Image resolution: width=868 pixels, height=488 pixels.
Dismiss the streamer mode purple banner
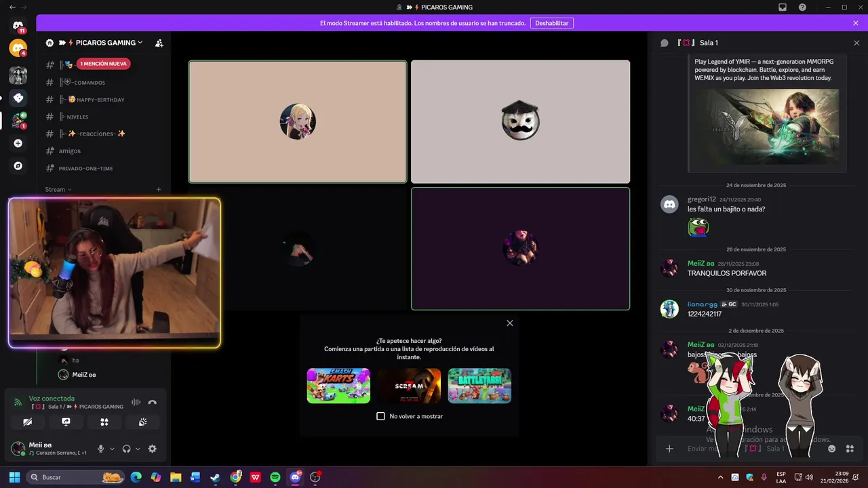[x=856, y=23]
